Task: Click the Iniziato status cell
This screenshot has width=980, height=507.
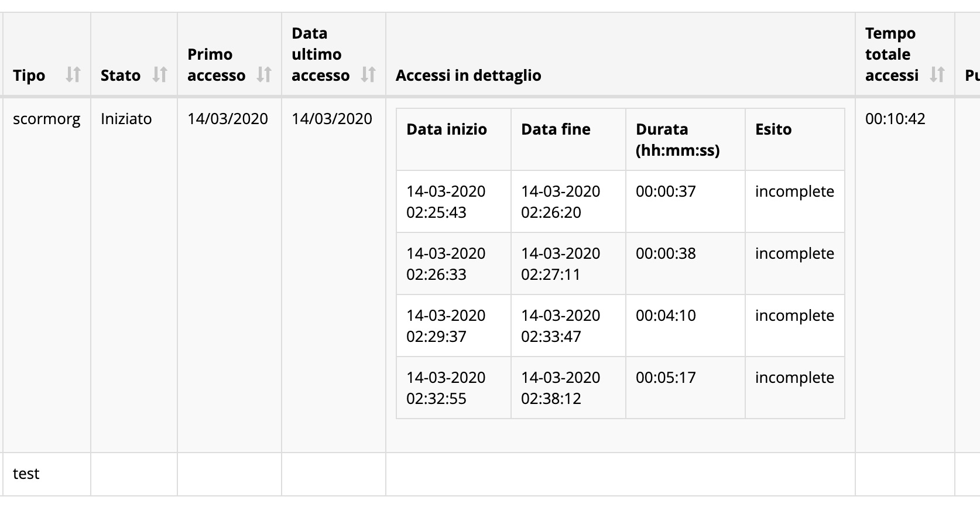Action: pyautogui.click(x=126, y=119)
